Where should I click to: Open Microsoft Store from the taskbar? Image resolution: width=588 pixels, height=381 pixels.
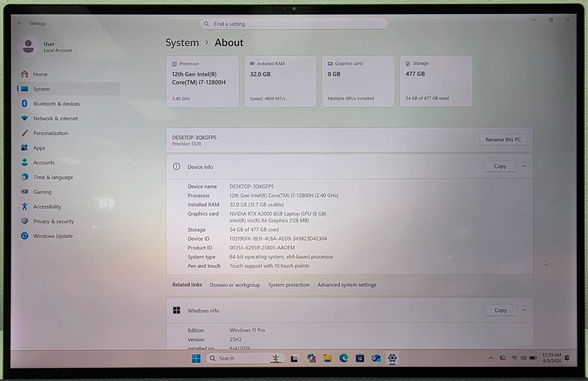[x=360, y=358]
